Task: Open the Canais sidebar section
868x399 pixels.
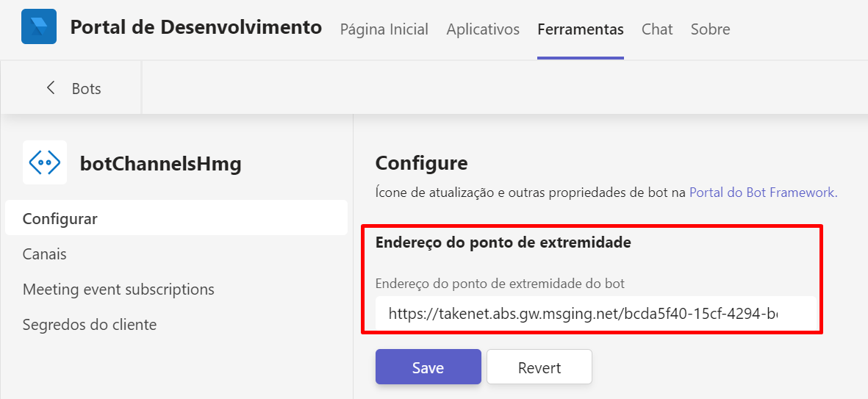Action: pos(45,254)
